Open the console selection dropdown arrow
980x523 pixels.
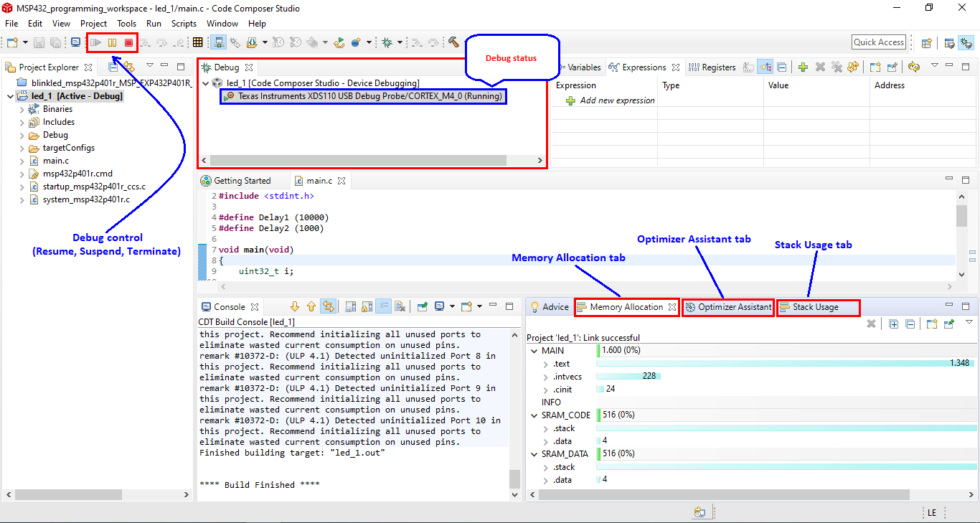(452, 306)
